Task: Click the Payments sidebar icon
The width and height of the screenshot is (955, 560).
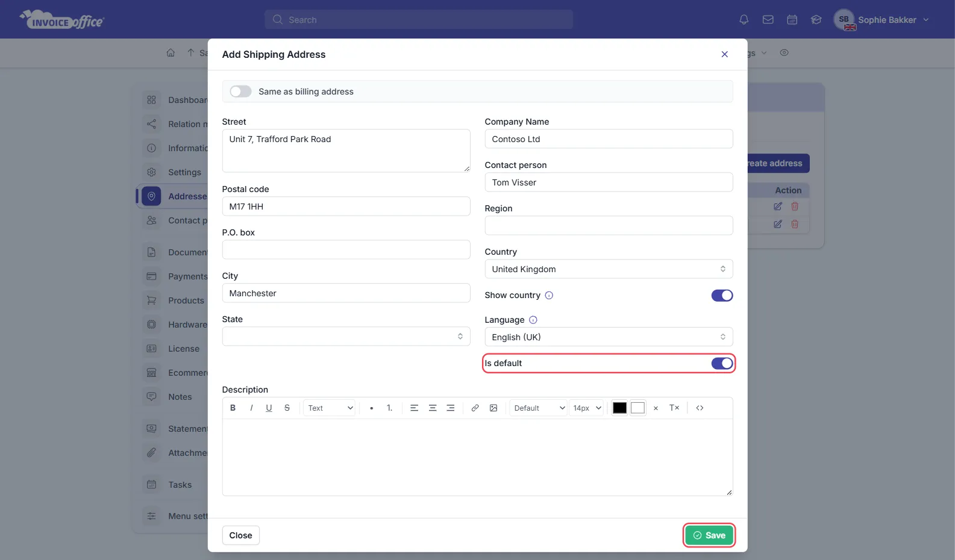Action: click(151, 276)
